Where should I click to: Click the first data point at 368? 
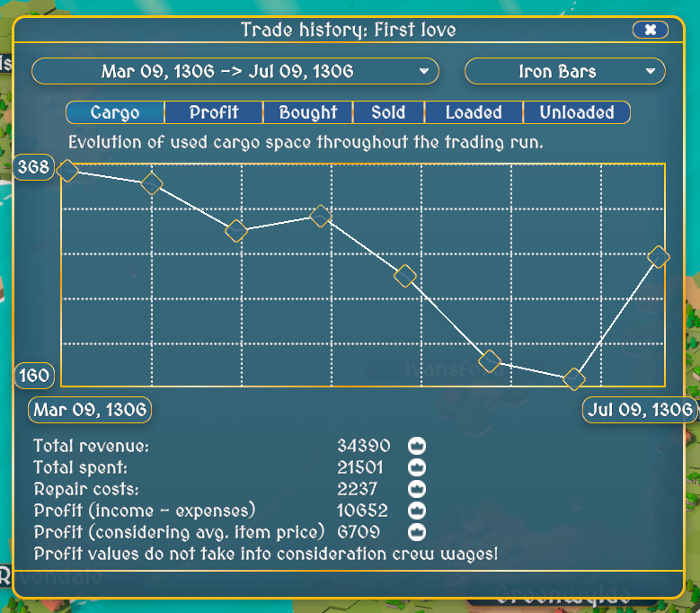point(66,169)
